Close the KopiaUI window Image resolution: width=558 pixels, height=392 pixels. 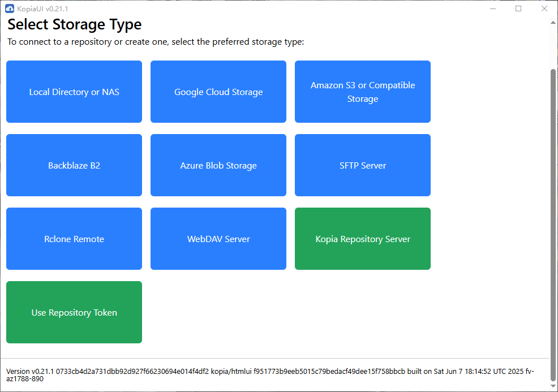click(544, 8)
